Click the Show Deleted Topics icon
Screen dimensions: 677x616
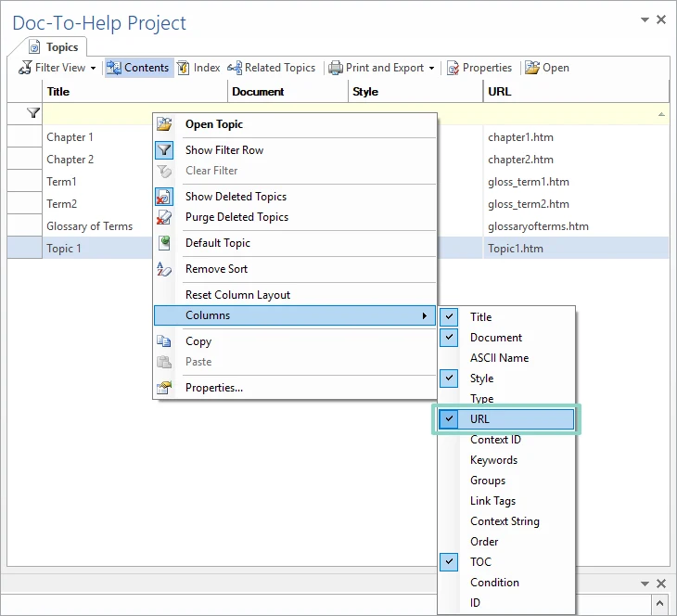164,197
